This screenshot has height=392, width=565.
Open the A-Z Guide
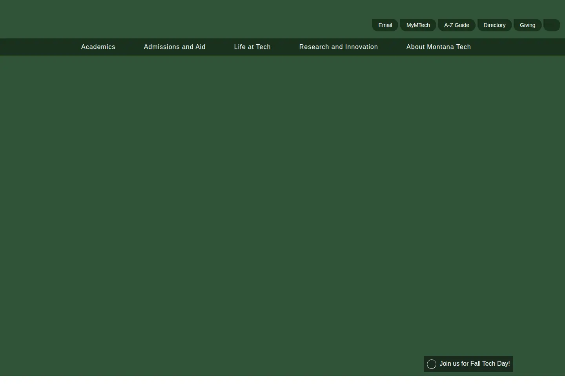tap(456, 25)
